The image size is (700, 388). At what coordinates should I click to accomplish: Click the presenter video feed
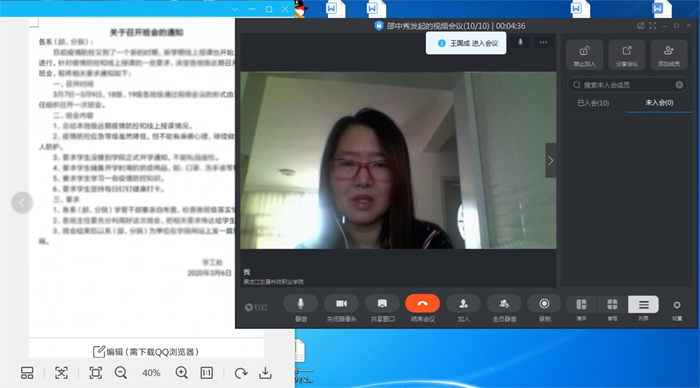coord(398,160)
